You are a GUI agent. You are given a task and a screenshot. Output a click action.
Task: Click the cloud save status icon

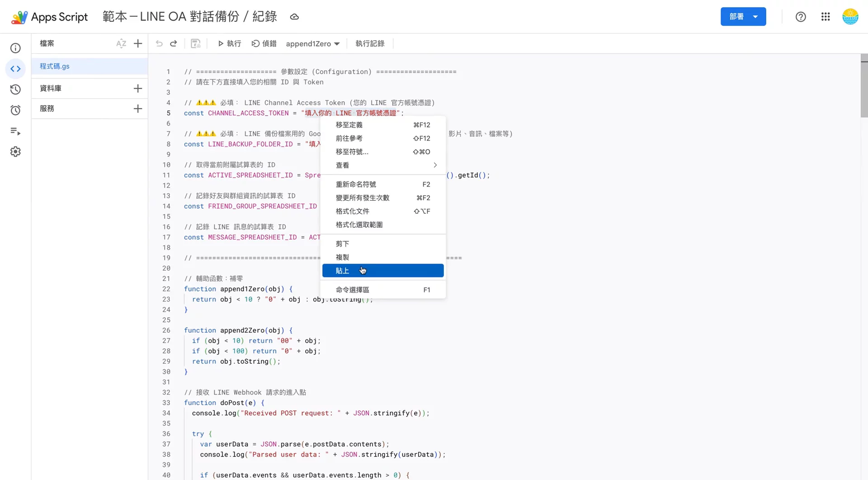tap(294, 17)
